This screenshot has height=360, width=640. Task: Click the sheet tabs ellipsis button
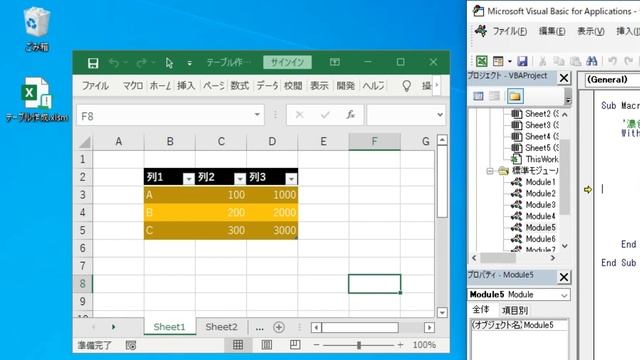click(x=259, y=328)
